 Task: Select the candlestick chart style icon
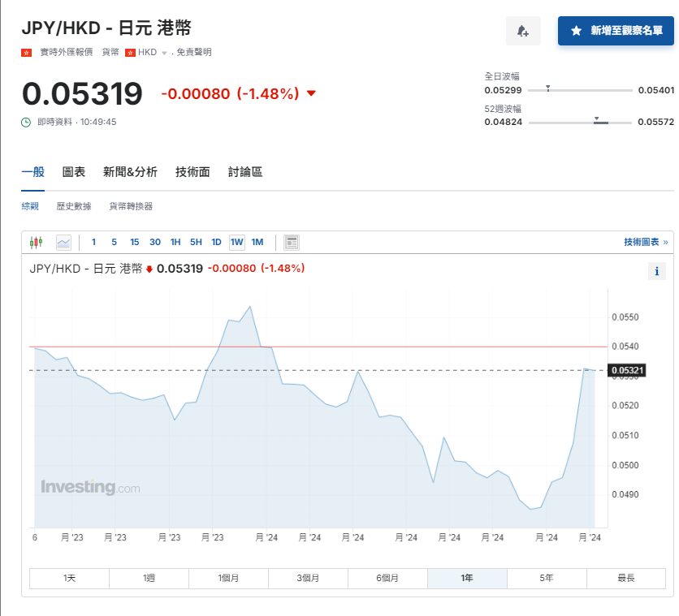point(35,242)
